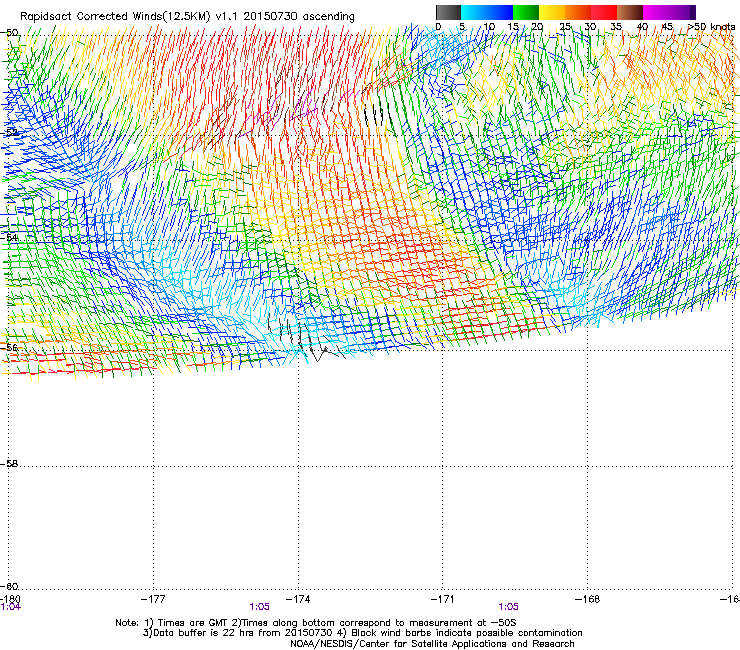This screenshot has width=740, height=650.
Task: Select the green 15-20 knots legend segment
Action: (526, 12)
